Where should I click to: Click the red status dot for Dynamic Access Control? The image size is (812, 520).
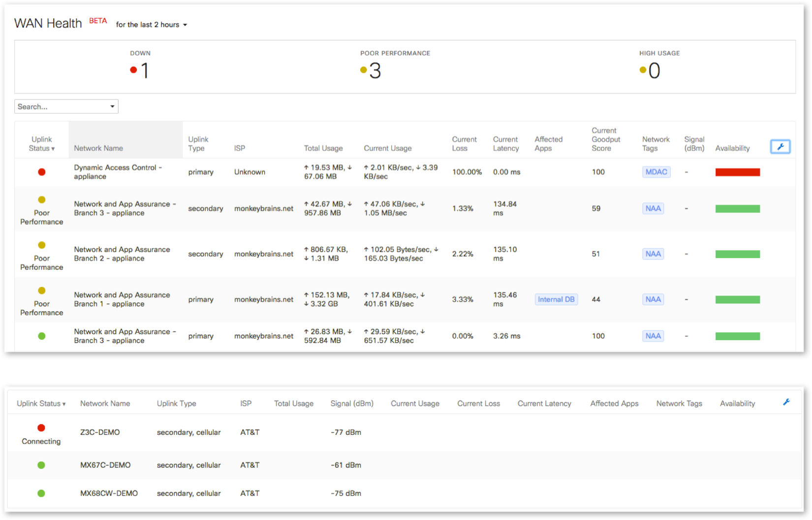42,172
